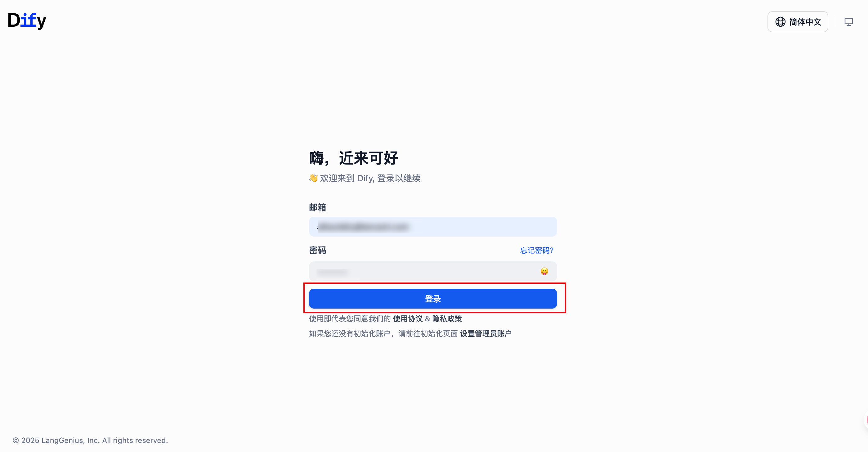868x452 pixels.
Task: Click the 密码 field label
Action: click(317, 250)
